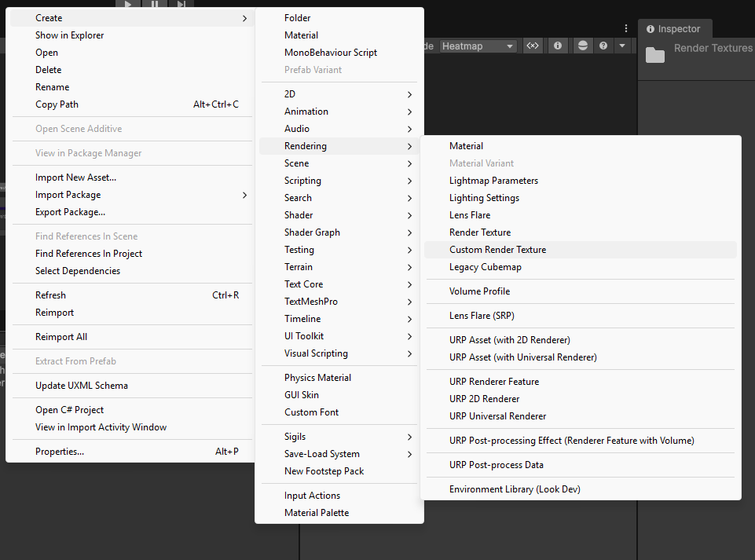Open the Heatmap mode dropdown

click(478, 46)
